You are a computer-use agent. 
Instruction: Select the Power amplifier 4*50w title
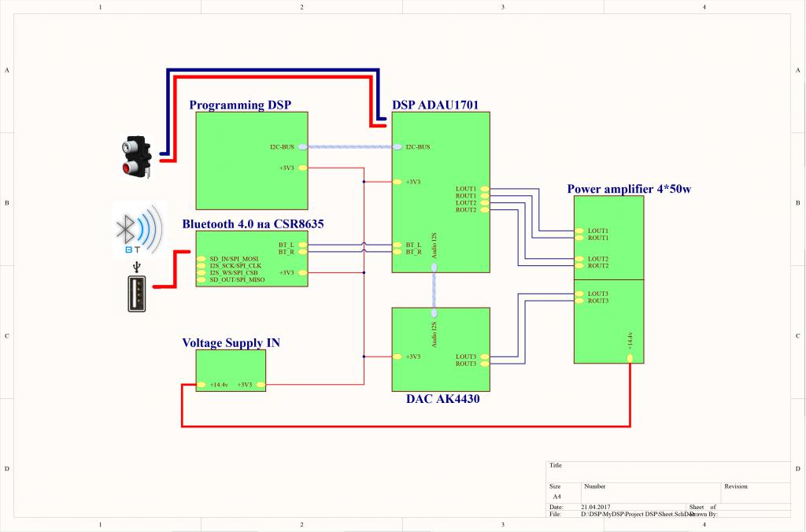pyautogui.click(x=629, y=189)
